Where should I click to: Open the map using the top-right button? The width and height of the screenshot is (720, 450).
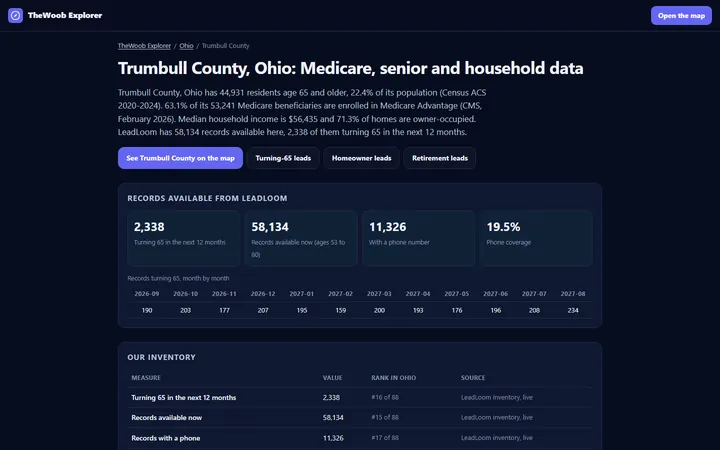point(681,16)
